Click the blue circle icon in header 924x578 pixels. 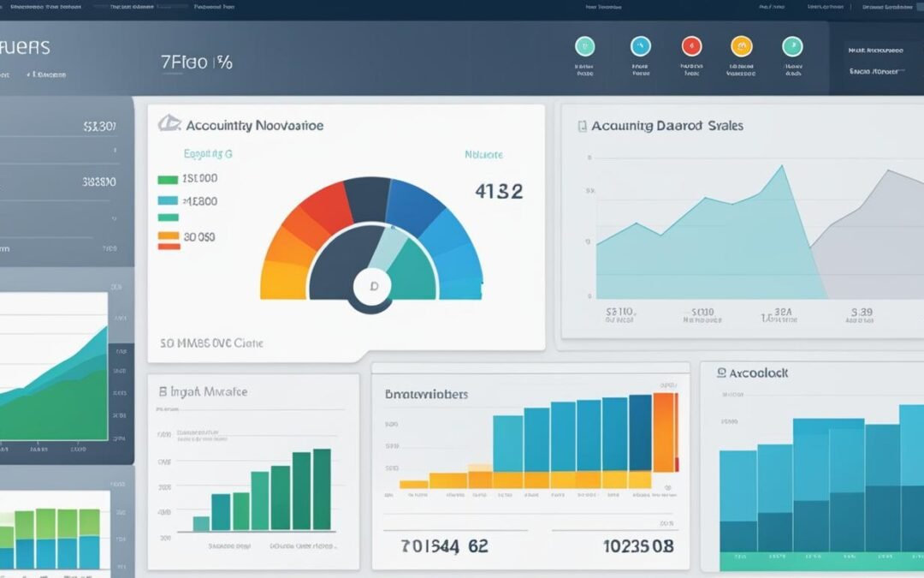639,46
